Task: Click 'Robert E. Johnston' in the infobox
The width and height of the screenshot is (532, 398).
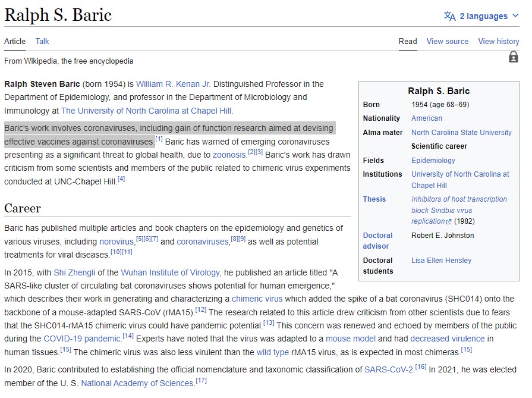Action: click(x=443, y=236)
